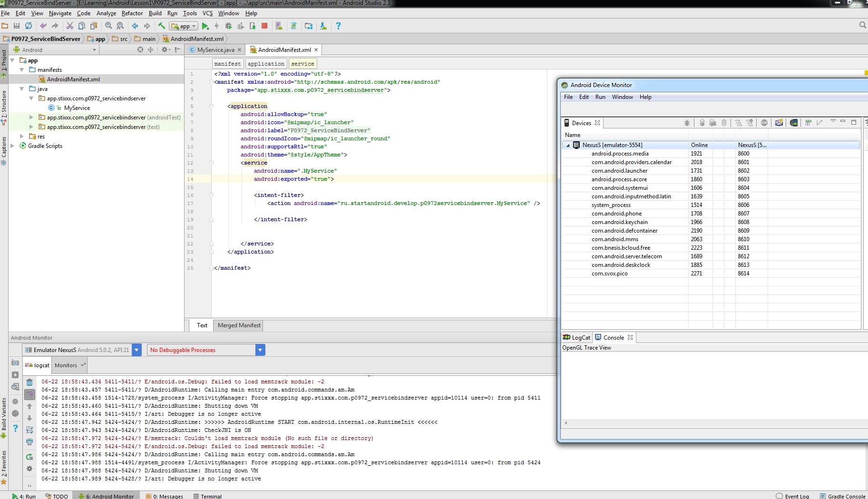
Task: Collapse the manifests folder in tree
Action: click(x=22, y=70)
